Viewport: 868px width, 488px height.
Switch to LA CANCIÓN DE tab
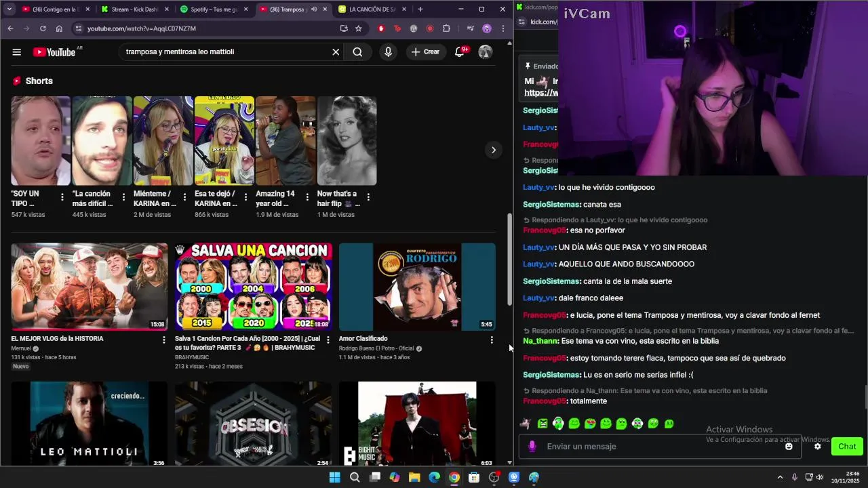point(372,9)
